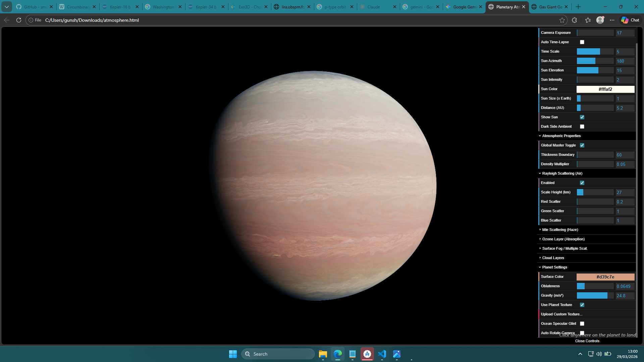Open the browser profile avatar icon
Screen dimensions: 644x362
click(x=600, y=20)
